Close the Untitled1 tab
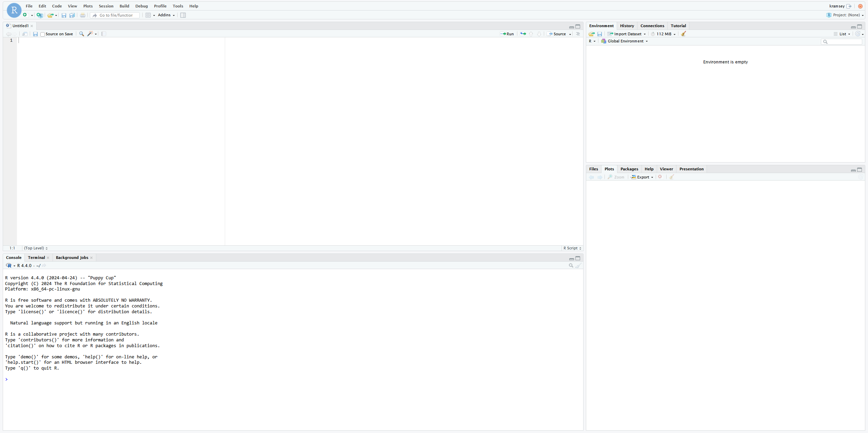The width and height of the screenshot is (868, 433). pyautogui.click(x=32, y=26)
